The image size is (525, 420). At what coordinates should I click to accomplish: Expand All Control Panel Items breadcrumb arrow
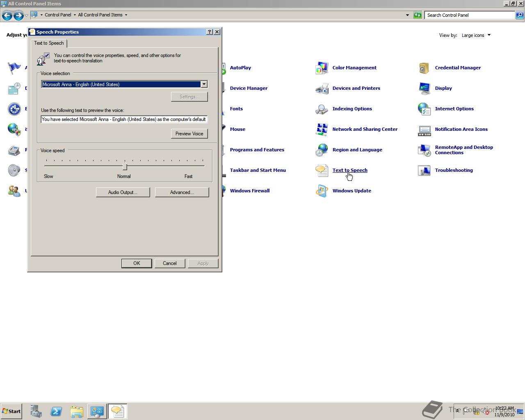point(126,15)
